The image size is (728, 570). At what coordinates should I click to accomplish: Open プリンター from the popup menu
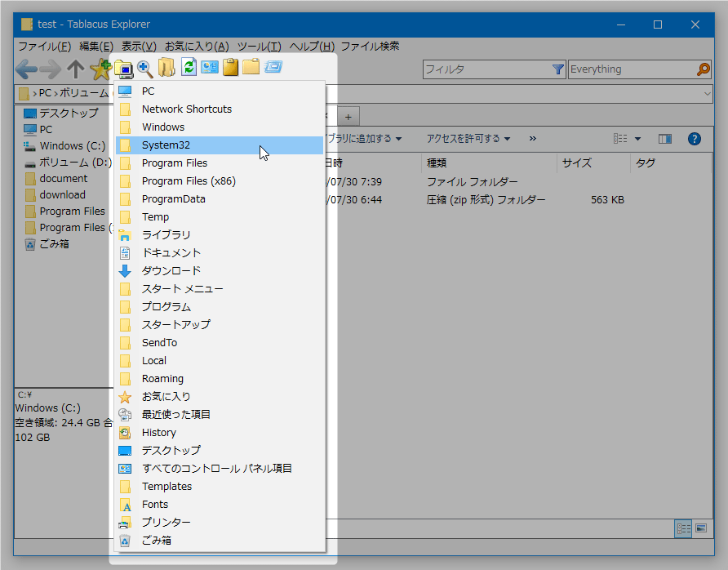[x=220, y=523]
